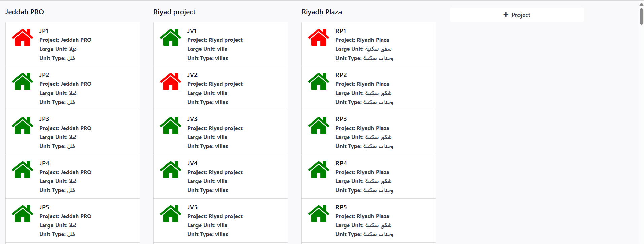Open the RP2 unit title
644x244 pixels.
pos(341,75)
